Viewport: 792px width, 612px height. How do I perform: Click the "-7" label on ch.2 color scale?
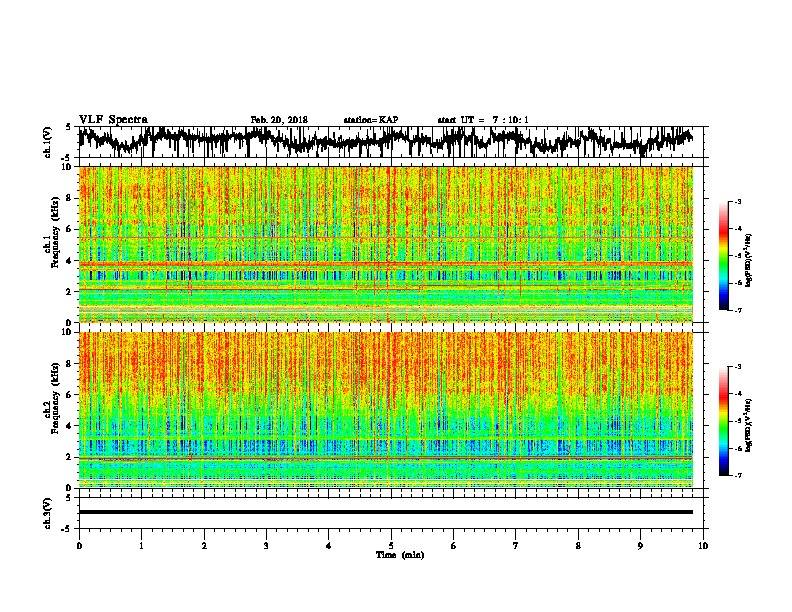pos(737,475)
